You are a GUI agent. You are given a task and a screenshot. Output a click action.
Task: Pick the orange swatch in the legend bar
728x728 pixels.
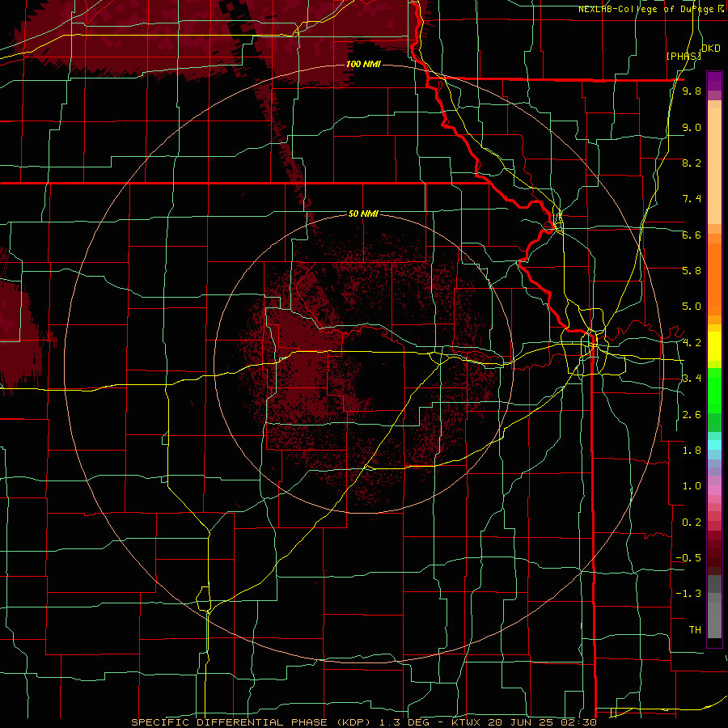click(x=714, y=278)
